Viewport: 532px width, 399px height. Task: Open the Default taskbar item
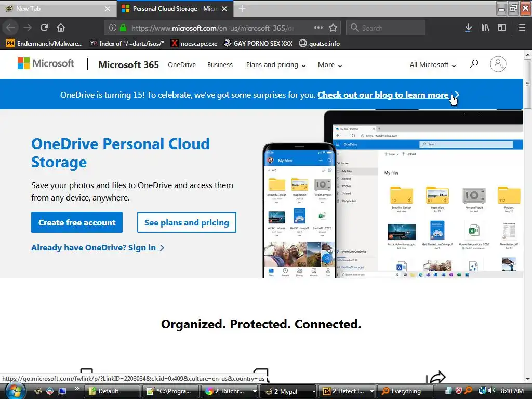tap(112, 391)
